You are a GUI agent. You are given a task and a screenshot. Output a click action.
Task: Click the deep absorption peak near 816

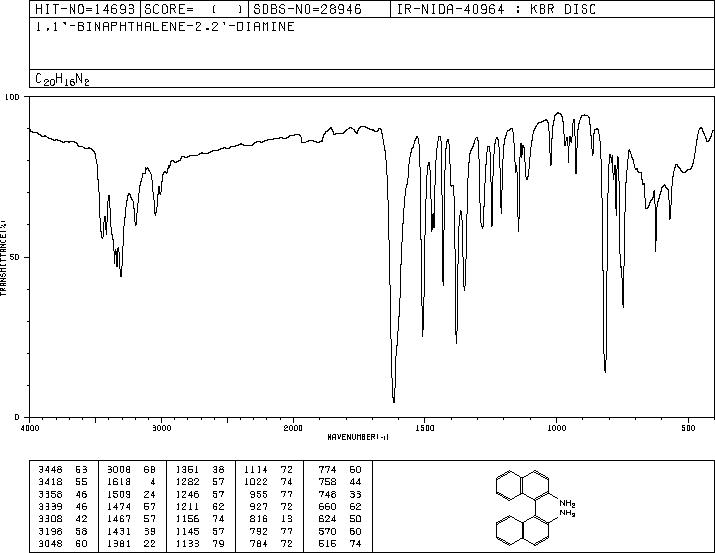click(605, 370)
